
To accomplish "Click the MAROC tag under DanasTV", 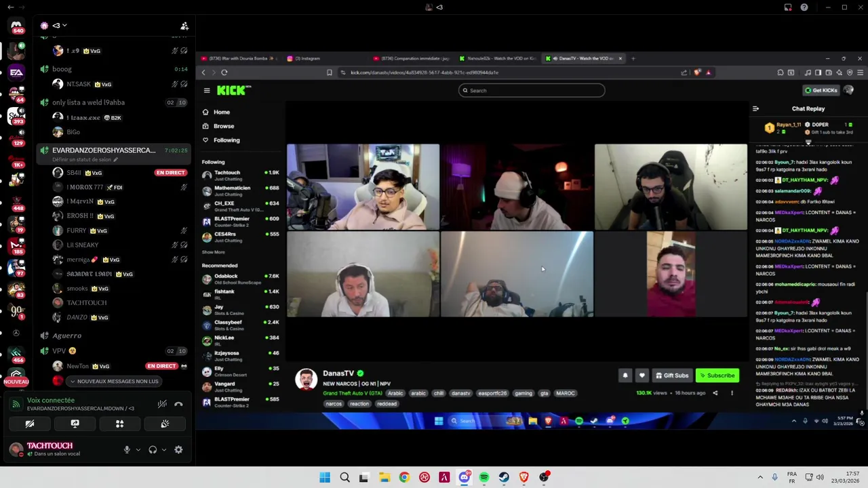I will pyautogui.click(x=565, y=393).
